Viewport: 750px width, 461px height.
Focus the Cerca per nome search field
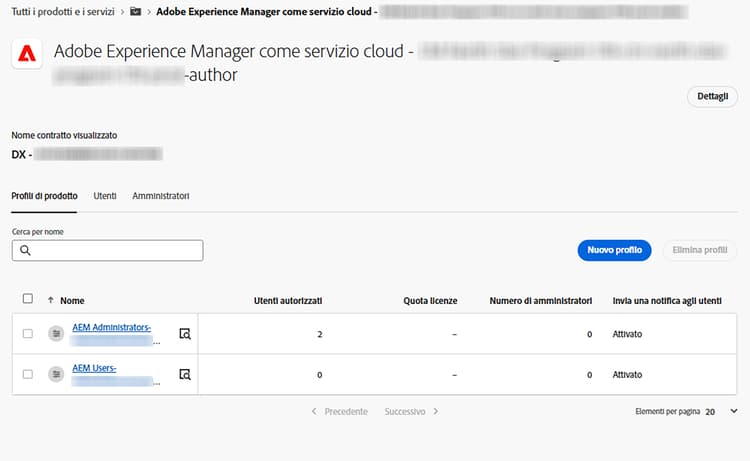coord(108,250)
